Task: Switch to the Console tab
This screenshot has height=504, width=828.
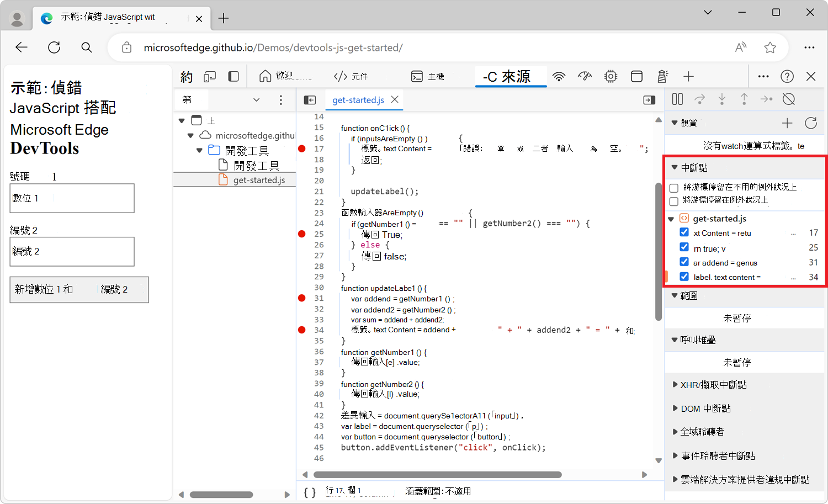Action: pyautogui.click(x=428, y=76)
